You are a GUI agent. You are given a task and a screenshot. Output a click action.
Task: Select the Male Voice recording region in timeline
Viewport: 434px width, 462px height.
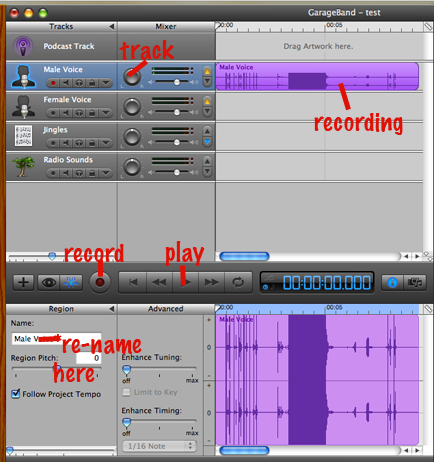coord(317,77)
